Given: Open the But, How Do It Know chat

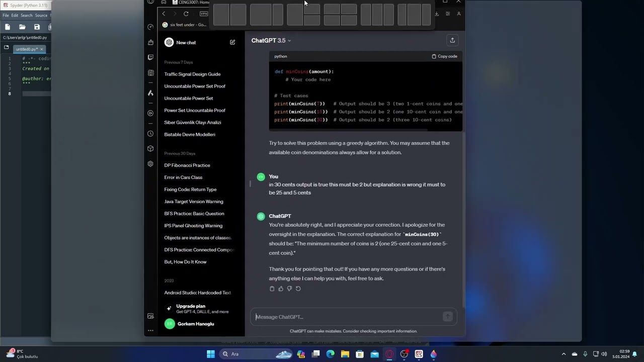Looking at the screenshot, I should [185, 262].
